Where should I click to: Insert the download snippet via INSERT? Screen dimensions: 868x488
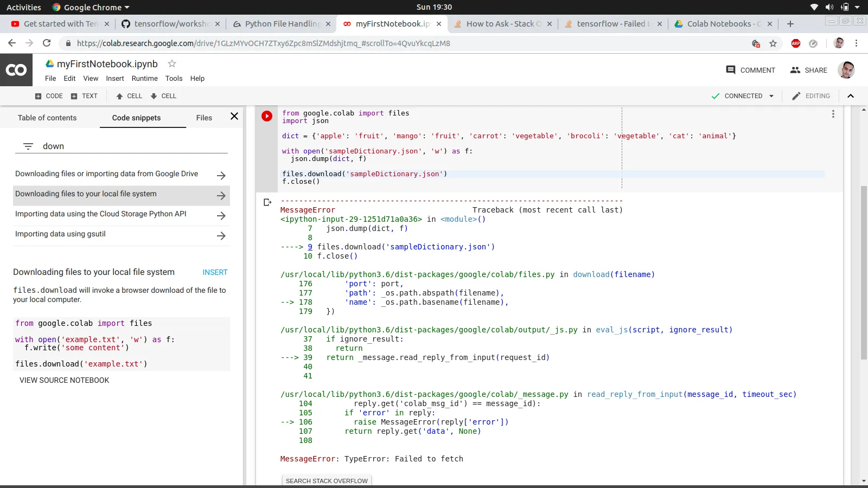(215, 272)
